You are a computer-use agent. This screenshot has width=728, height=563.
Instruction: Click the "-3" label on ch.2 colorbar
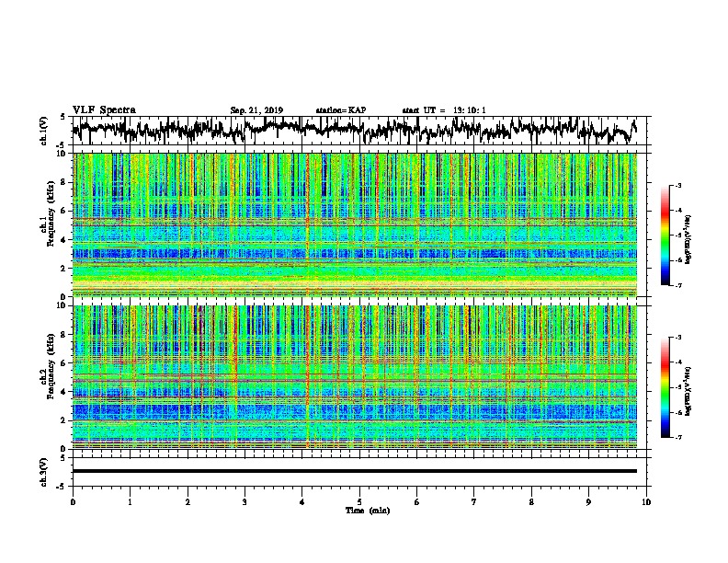click(x=678, y=338)
